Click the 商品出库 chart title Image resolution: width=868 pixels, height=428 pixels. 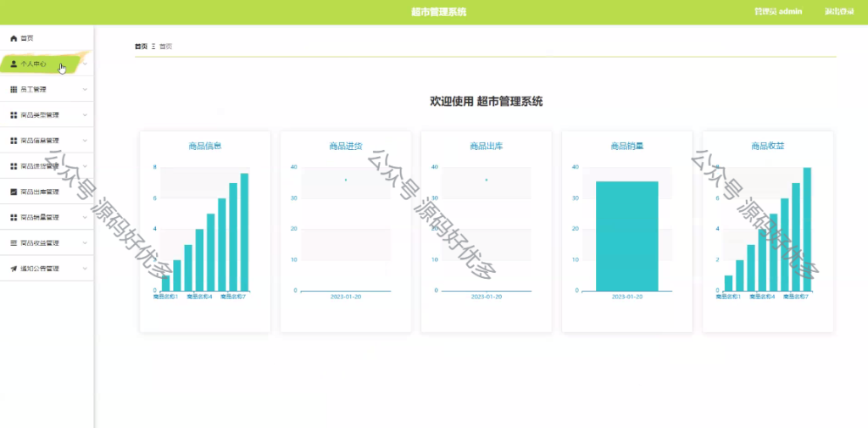[x=487, y=146]
